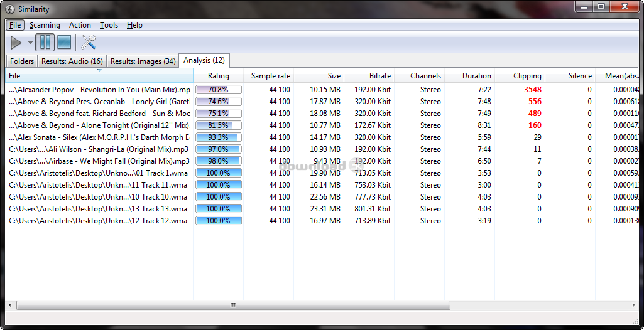Click the 93.3% rating bar

pos(219,137)
